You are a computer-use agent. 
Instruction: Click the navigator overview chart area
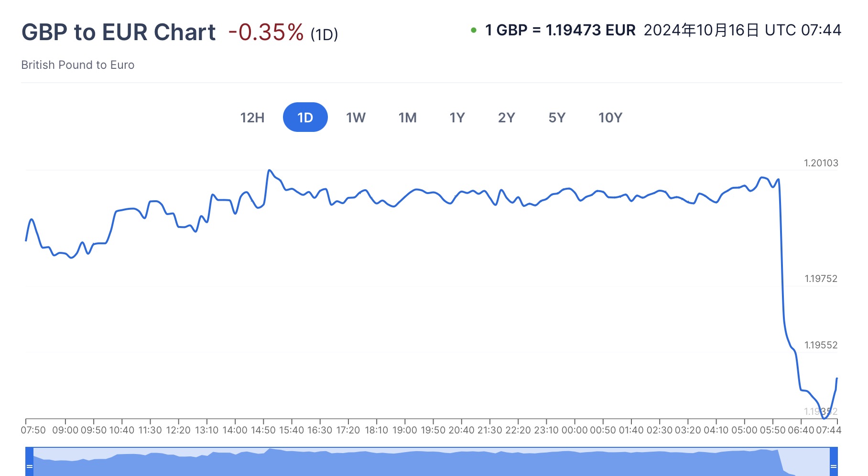tap(430, 463)
